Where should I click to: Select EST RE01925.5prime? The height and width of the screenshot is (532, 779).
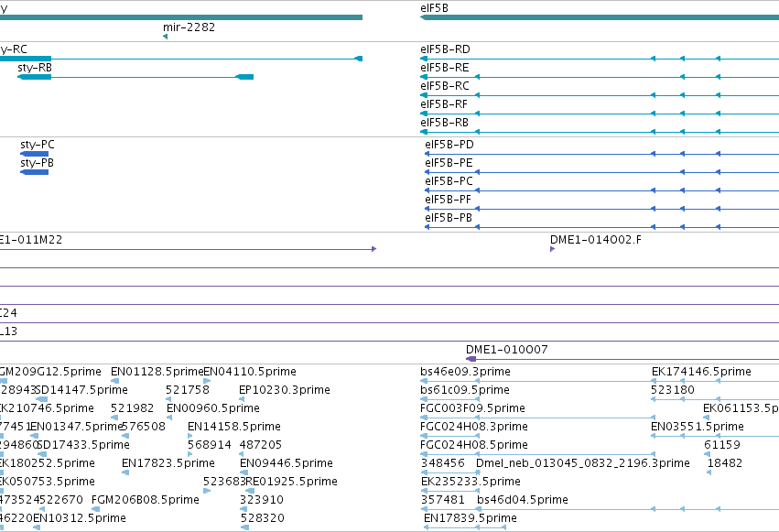tap(292, 482)
